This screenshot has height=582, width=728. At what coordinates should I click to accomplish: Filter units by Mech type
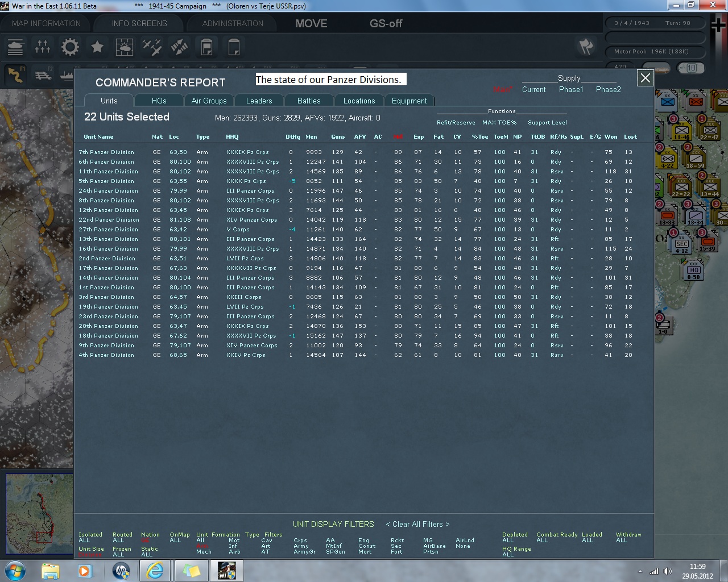(x=204, y=552)
